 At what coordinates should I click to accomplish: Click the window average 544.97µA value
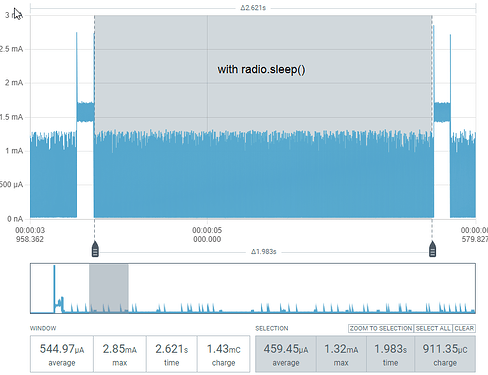coord(62,349)
